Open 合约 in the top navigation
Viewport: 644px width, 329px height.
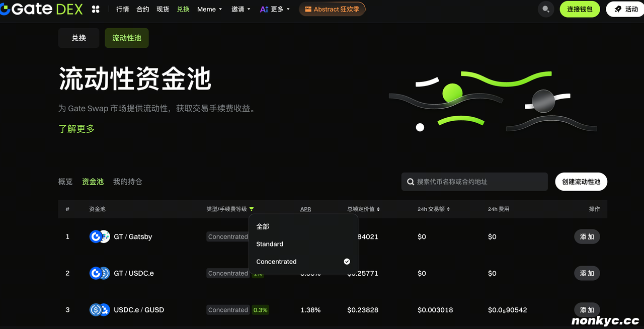(143, 9)
